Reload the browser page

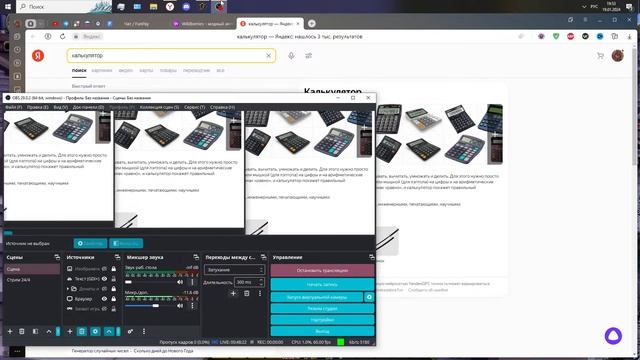click(x=62, y=36)
